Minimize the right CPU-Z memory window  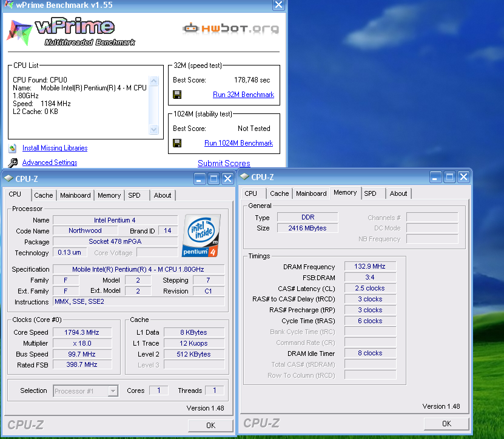[435, 177]
